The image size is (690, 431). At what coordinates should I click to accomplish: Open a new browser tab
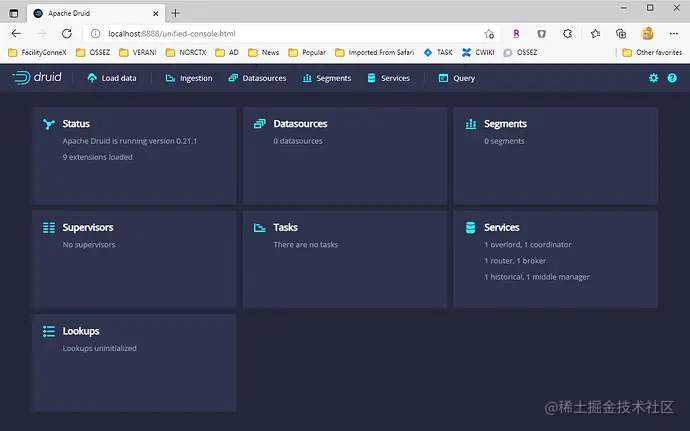coord(176,13)
